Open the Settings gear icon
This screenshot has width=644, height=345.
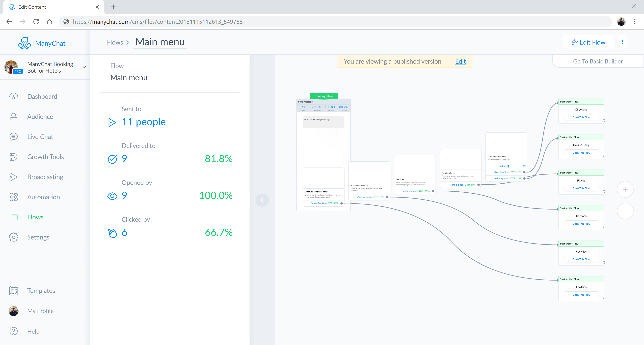(x=13, y=237)
